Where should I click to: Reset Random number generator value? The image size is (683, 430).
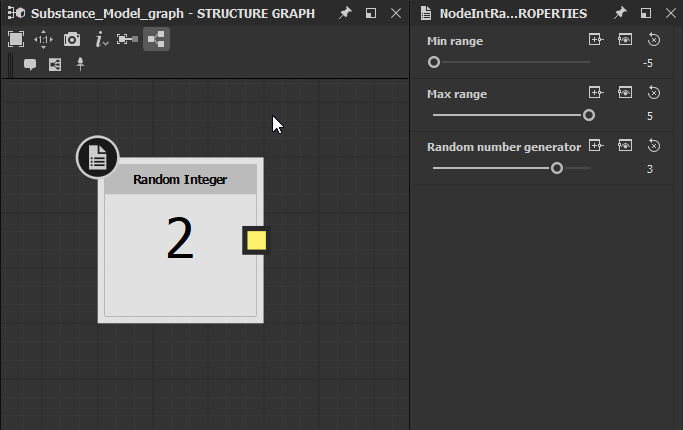pyautogui.click(x=653, y=146)
